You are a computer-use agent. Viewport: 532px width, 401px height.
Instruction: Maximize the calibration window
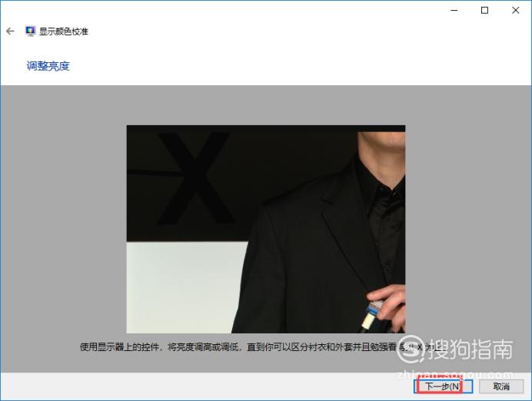click(x=485, y=11)
